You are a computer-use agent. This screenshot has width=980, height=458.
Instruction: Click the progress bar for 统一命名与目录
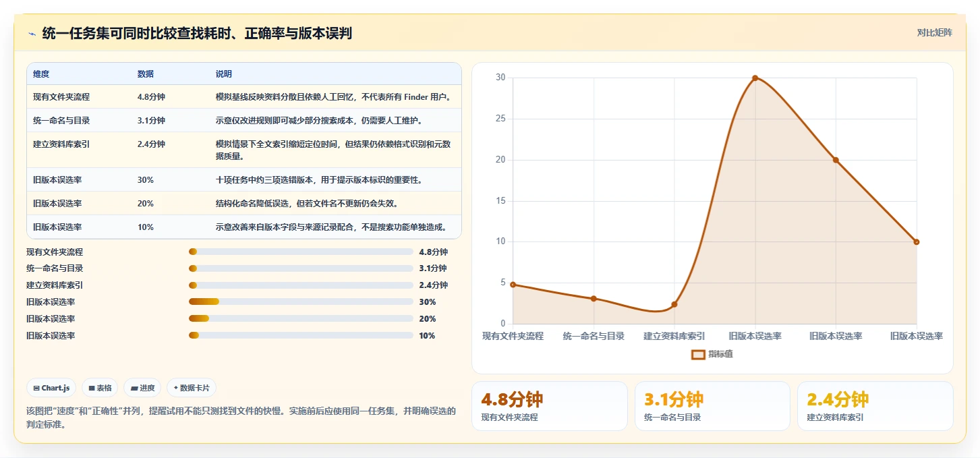tap(301, 268)
